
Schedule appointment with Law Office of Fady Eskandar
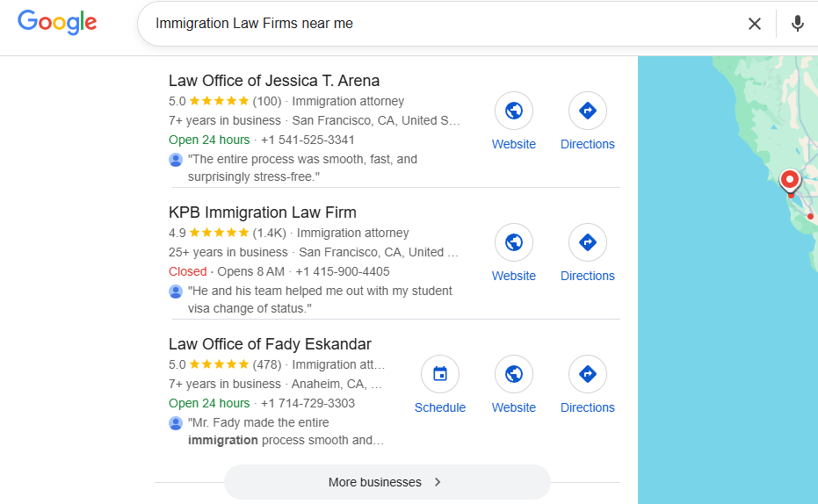coord(440,375)
